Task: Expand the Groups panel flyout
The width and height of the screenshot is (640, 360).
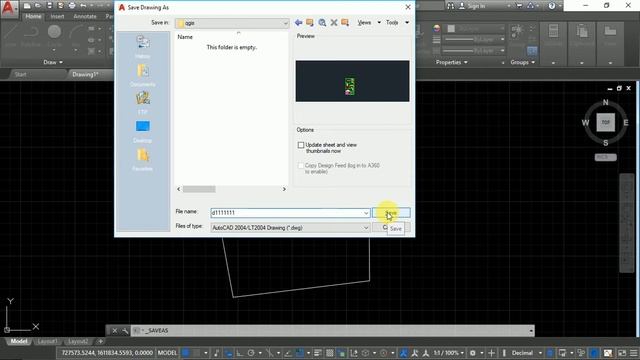Action: coord(523,62)
